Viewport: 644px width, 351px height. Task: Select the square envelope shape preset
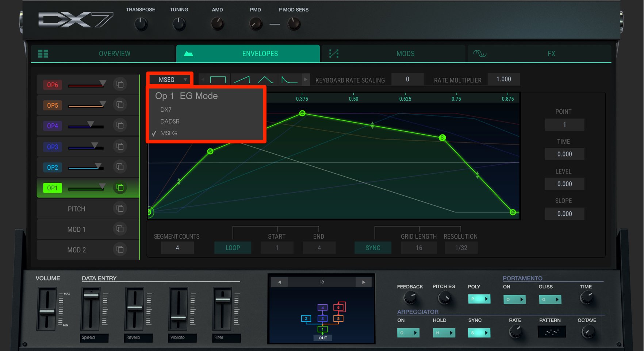tap(218, 80)
